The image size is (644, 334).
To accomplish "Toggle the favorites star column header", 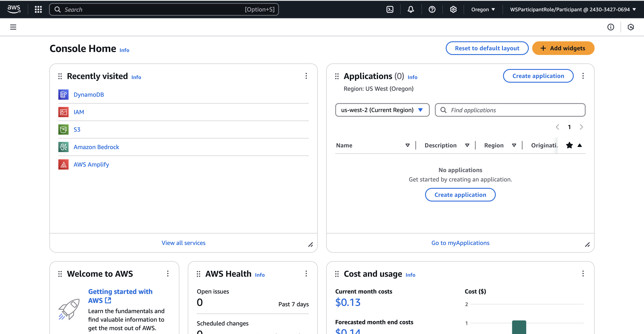I will tap(569, 145).
